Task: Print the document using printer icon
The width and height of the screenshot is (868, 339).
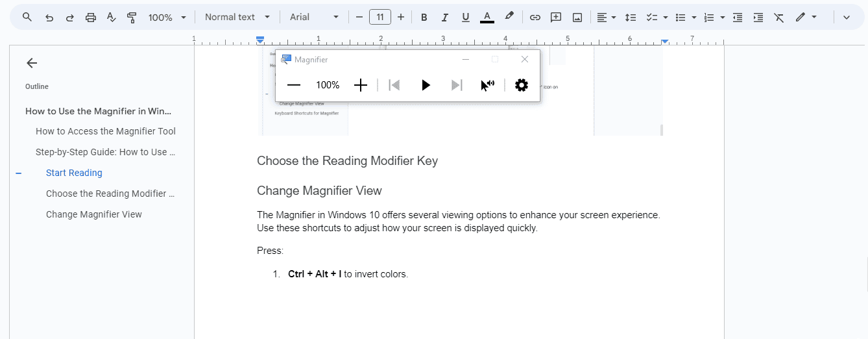Action: tap(91, 18)
